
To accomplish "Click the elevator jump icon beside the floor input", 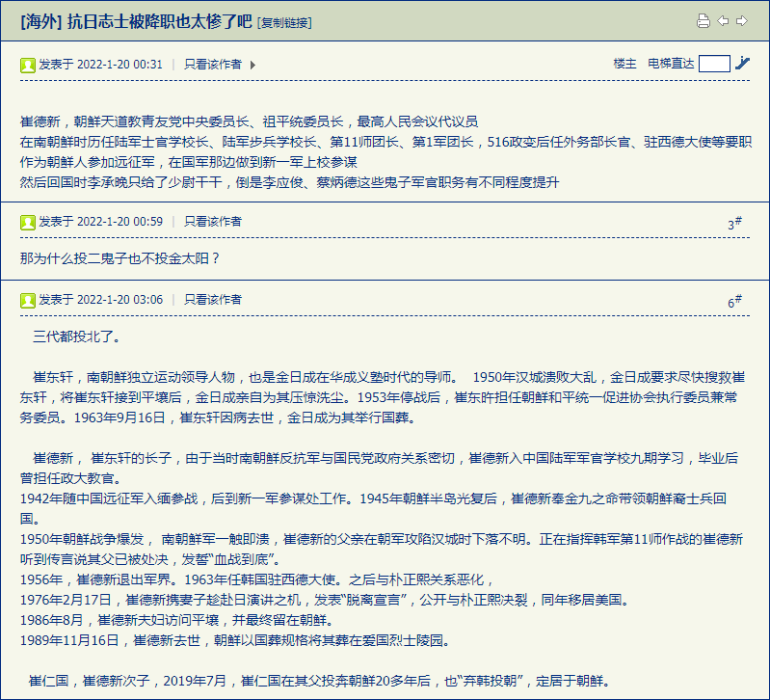I will [742, 64].
